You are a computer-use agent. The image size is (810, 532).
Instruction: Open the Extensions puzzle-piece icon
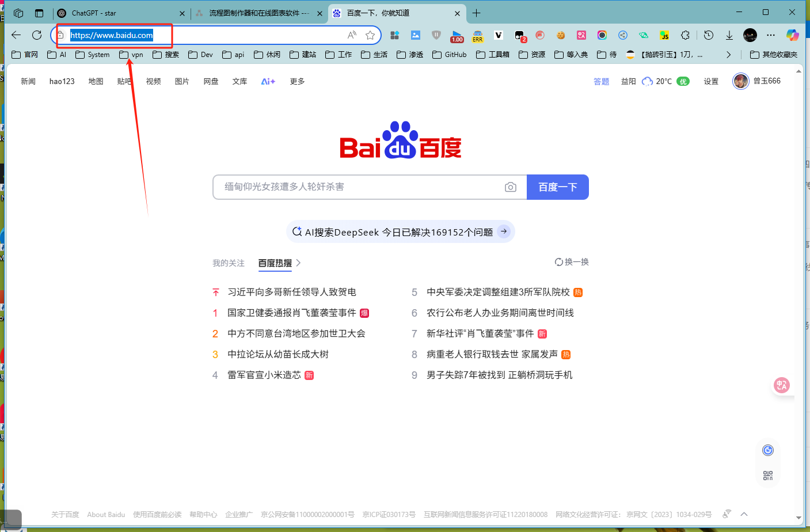pyautogui.click(x=685, y=35)
